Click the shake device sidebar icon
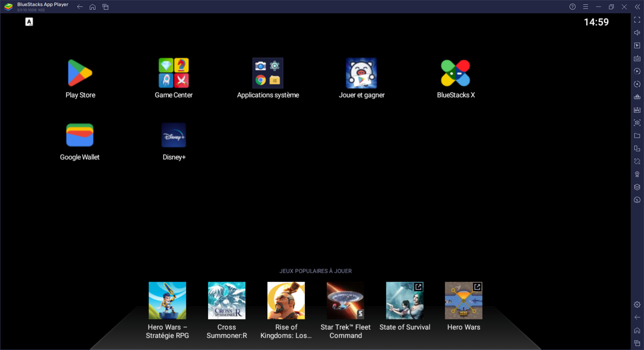Viewport: 644px width, 350px height. click(637, 161)
